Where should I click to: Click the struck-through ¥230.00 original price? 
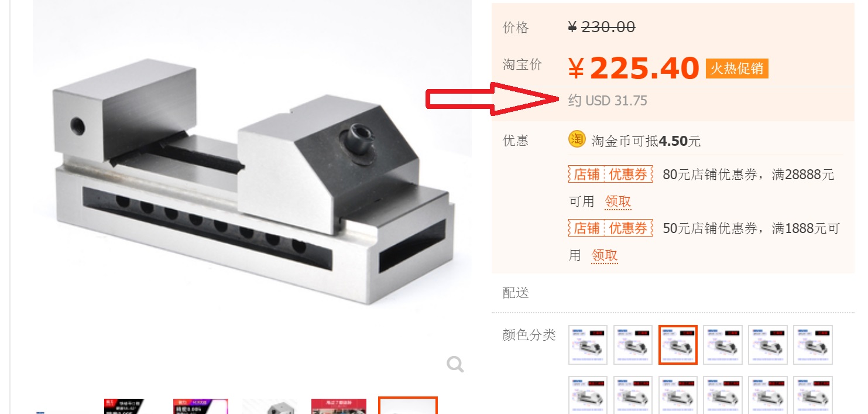click(602, 27)
